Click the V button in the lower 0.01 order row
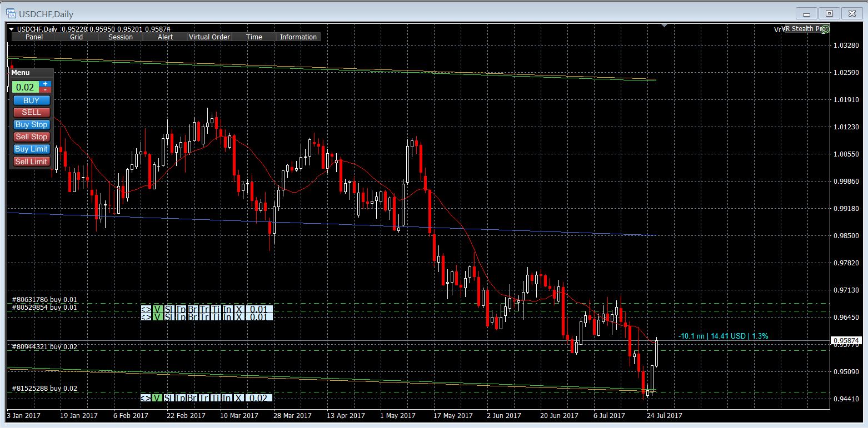Viewport: 868px width, 428px height. point(157,317)
